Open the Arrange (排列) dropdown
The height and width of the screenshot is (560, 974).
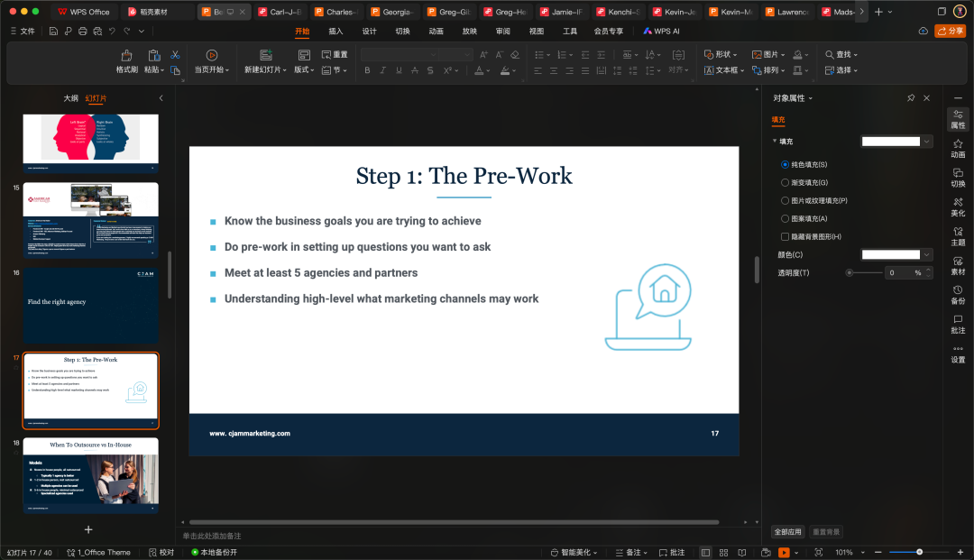tap(768, 70)
